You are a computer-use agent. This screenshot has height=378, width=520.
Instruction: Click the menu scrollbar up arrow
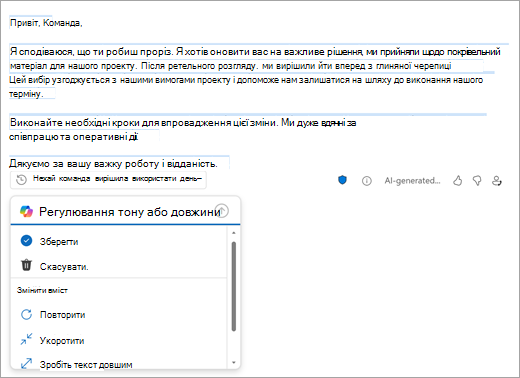tap(234, 233)
